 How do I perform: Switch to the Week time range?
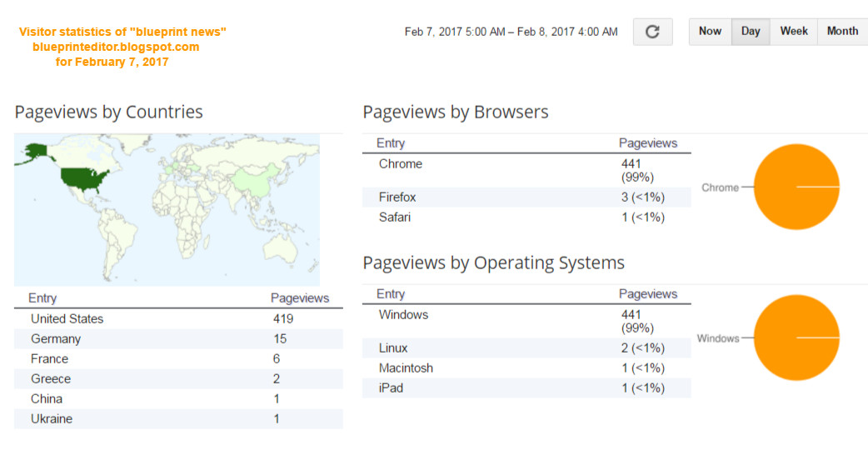(x=793, y=32)
